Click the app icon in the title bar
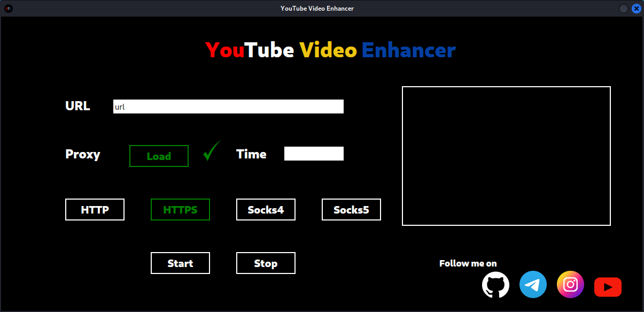 click(x=8, y=8)
